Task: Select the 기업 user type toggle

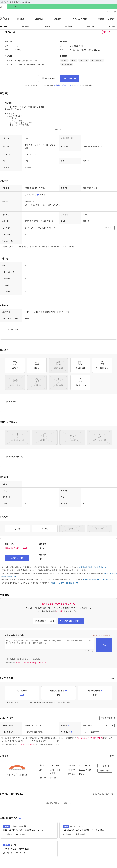Action: (15, 7)
